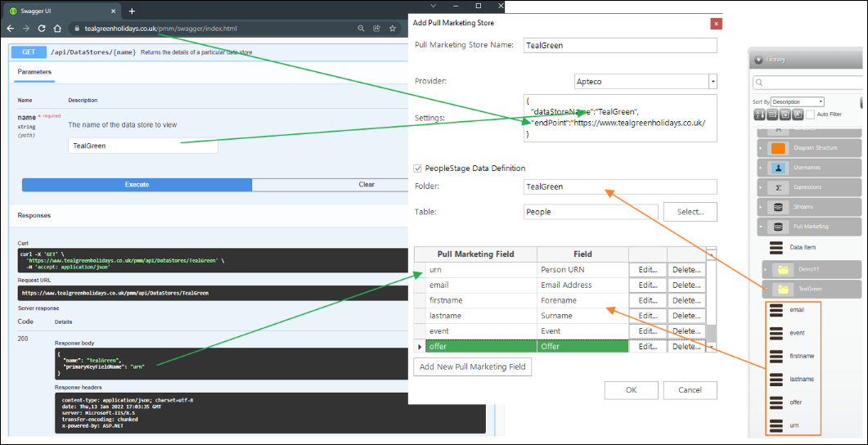Select the email data item icon
Image resolution: width=868 pixels, height=445 pixels.
click(x=776, y=310)
